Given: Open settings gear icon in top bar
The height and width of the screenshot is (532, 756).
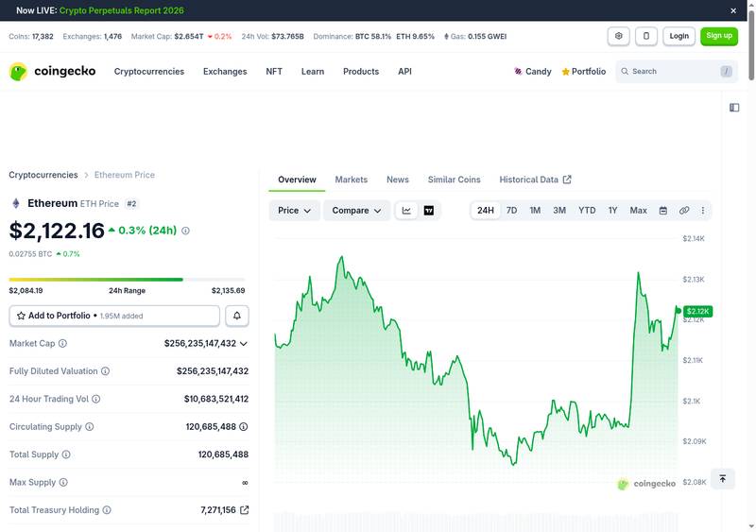Looking at the screenshot, I should (619, 36).
